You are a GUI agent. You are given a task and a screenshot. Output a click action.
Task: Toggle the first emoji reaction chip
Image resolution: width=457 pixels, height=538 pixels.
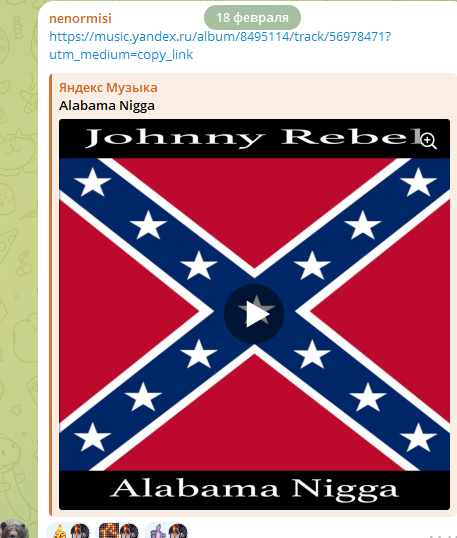click(x=68, y=530)
